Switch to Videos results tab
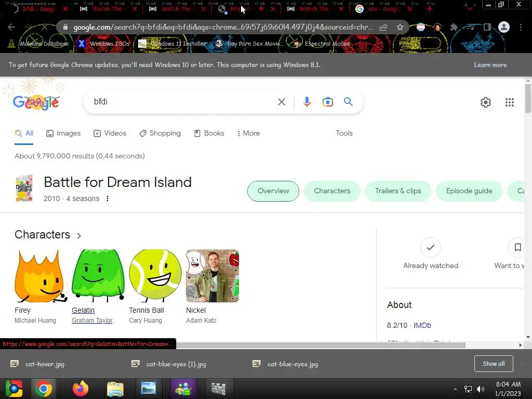This screenshot has height=399, width=532. click(x=110, y=134)
